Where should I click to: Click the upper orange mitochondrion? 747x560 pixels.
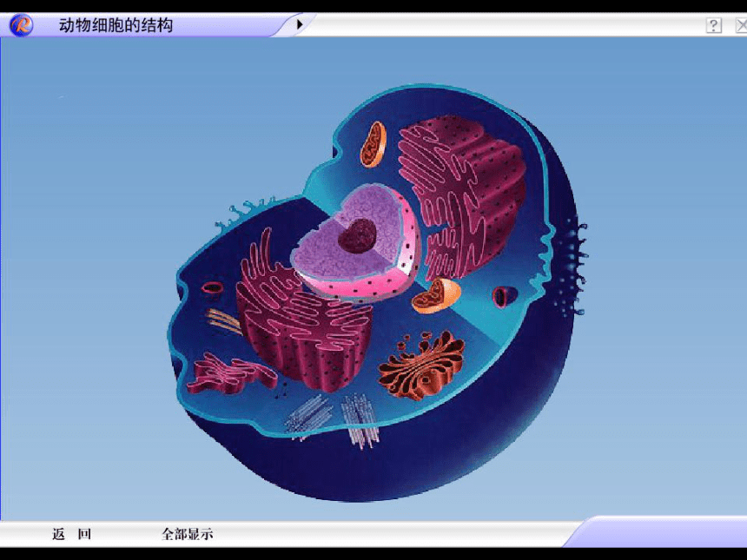373,144
